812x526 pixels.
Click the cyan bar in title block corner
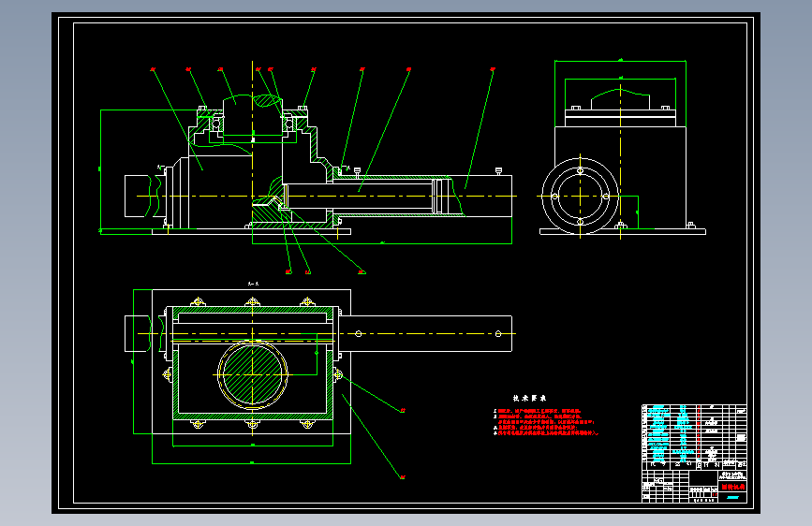point(732,498)
